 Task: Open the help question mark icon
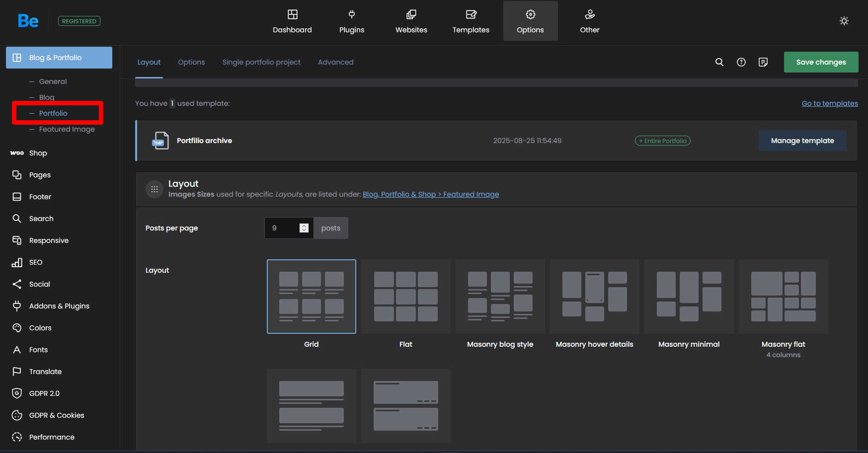point(741,62)
